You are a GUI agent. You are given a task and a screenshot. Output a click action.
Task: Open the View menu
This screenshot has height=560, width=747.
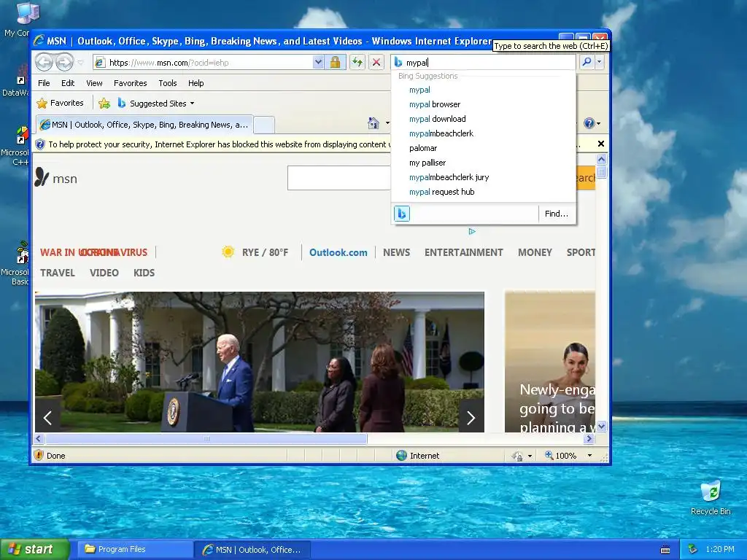point(94,83)
